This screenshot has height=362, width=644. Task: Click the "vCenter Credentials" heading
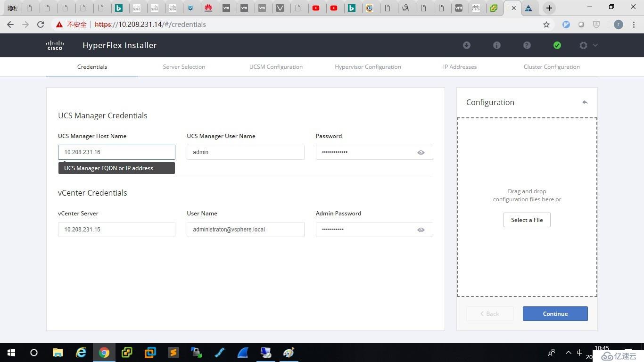(92, 193)
